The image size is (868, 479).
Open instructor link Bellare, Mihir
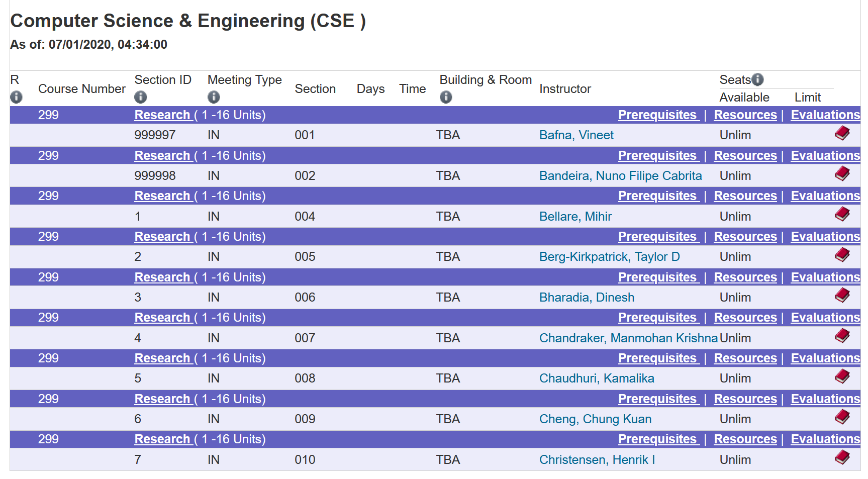[575, 217]
